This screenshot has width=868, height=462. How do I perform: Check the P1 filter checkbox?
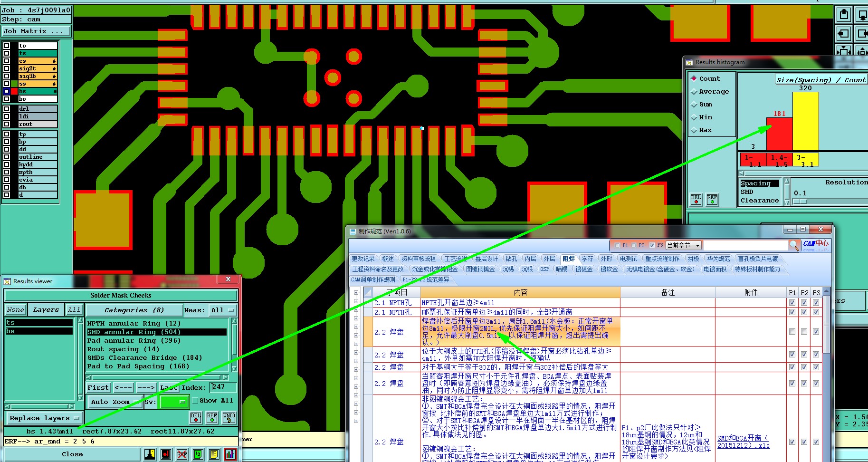pos(617,245)
